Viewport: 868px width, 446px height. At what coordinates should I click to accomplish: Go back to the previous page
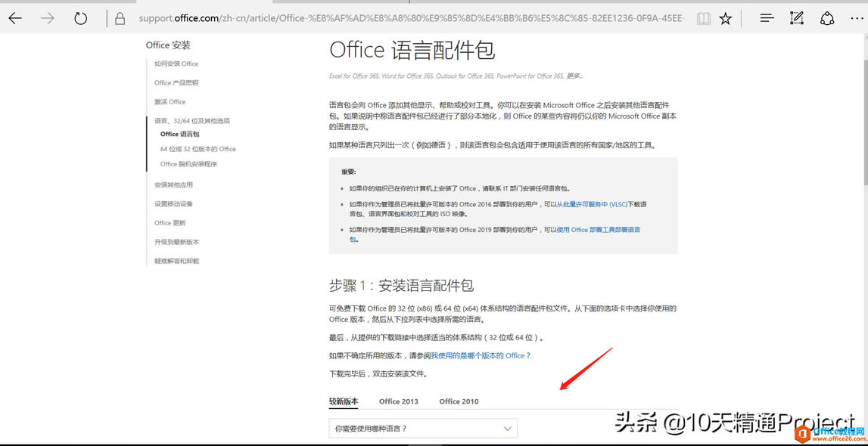15,19
